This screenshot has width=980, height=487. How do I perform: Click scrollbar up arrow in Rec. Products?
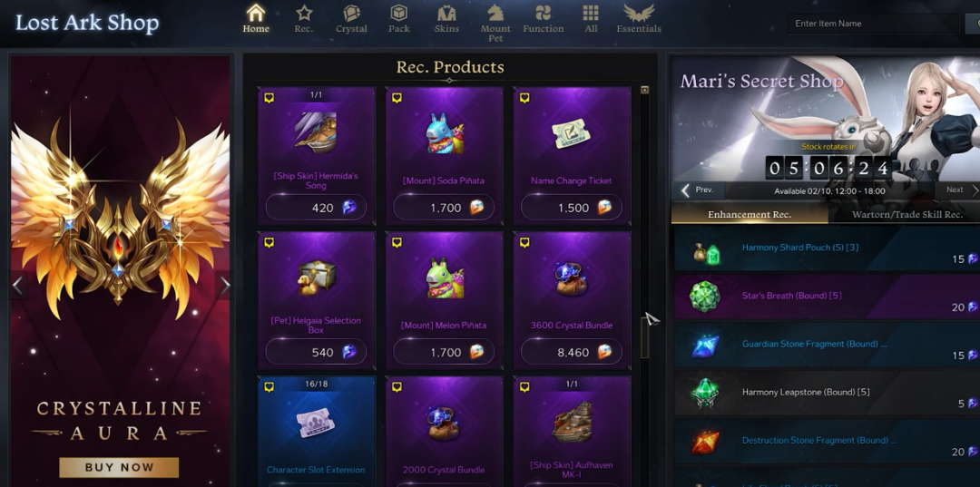coord(644,90)
